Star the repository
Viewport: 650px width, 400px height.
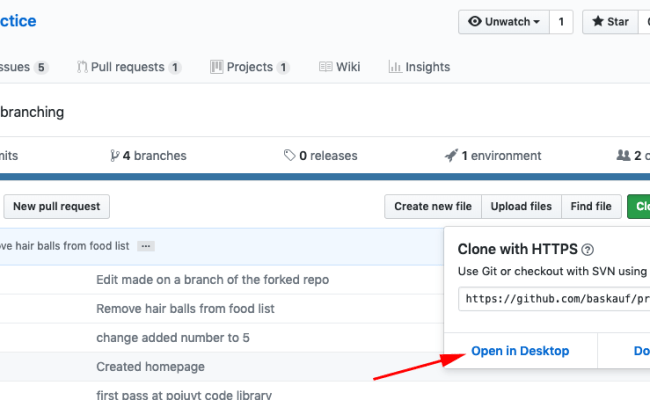[611, 22]
